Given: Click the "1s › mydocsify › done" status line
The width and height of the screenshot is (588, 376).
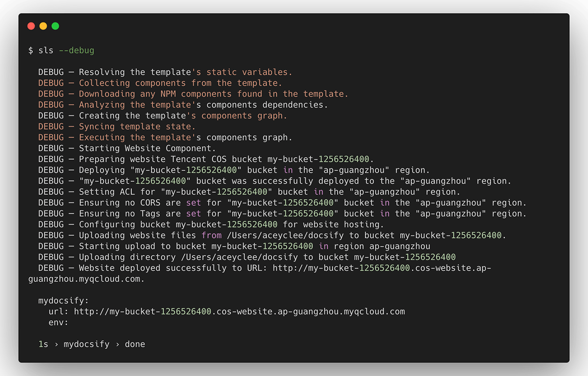Looking at the screenshot, I should [x=92, y=345].
